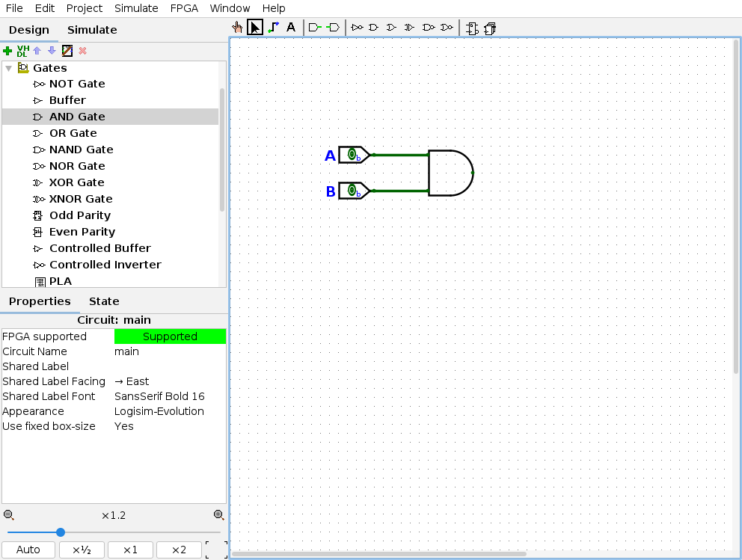Open the Appearance value dropdown

pyautogui.click(x=169, y=411)
